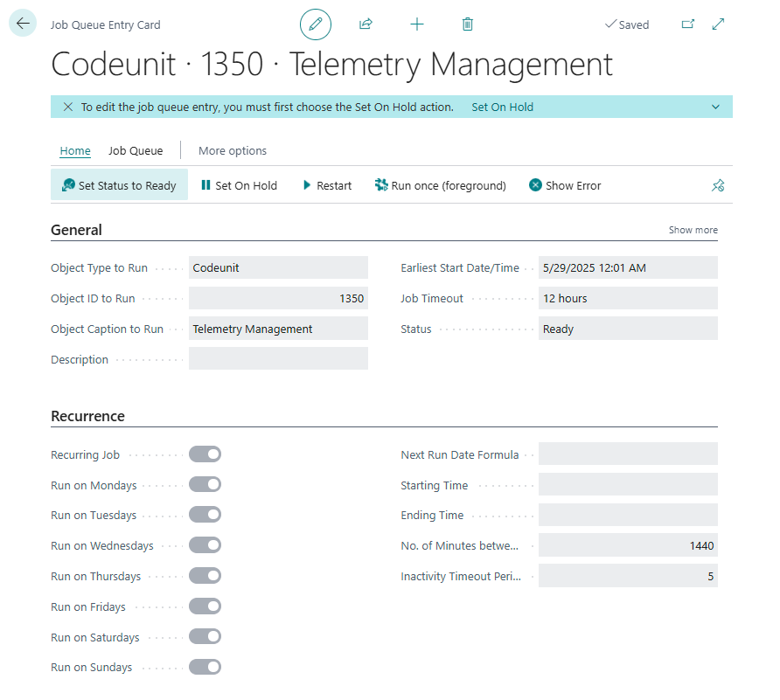
Task: Open the More options menu
Action: (233, 150)
